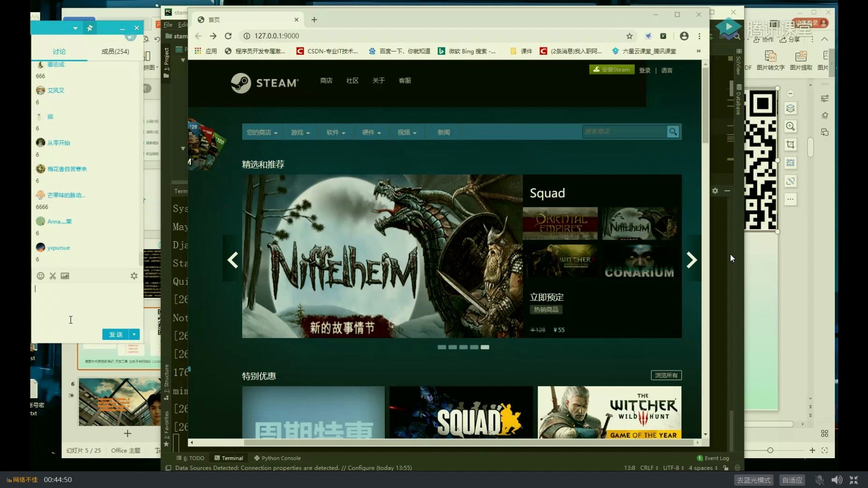868x488 pixels.
Task: Click the zoom-in magnifier in image panel
Action: pyautogui.click(x=790, y=127)
